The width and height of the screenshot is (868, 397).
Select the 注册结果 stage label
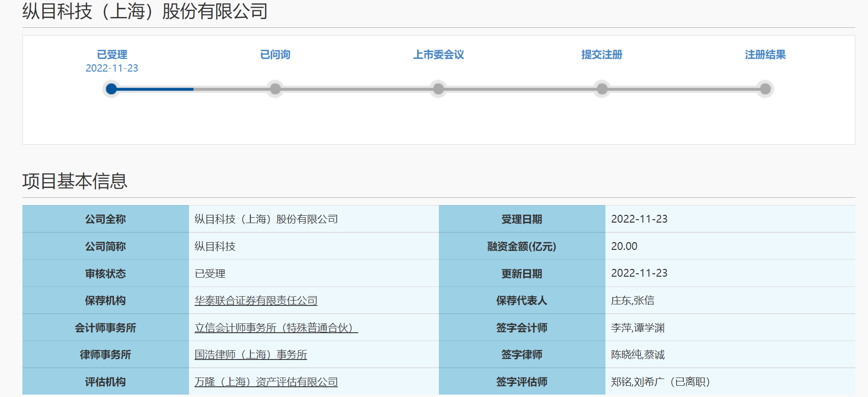click(765, 55)
